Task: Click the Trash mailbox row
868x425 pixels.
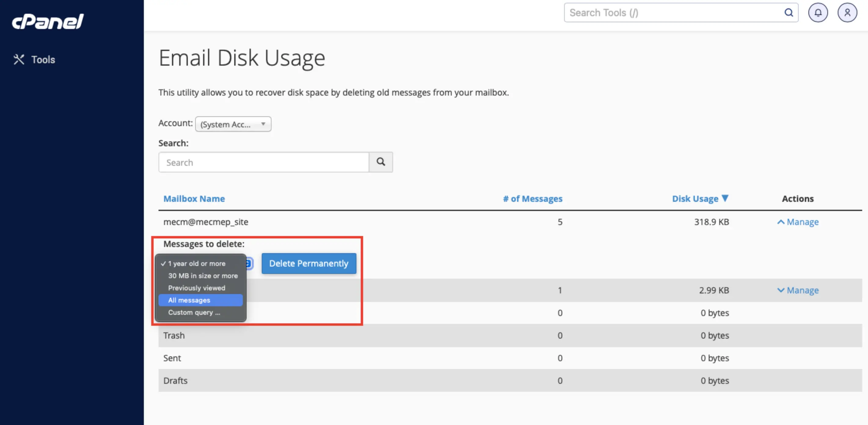Action: (510, 336)
